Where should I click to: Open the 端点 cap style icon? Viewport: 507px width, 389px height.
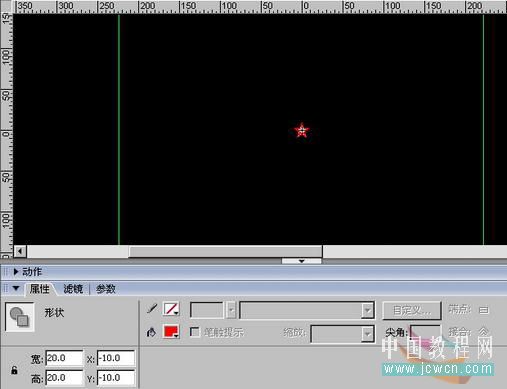click(484, 310)
